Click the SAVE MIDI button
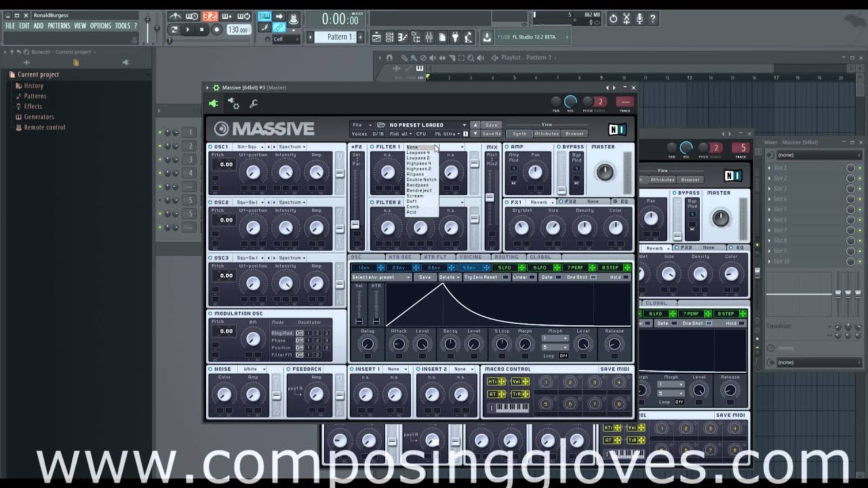 pyautogui.click(x=614, y=369)
